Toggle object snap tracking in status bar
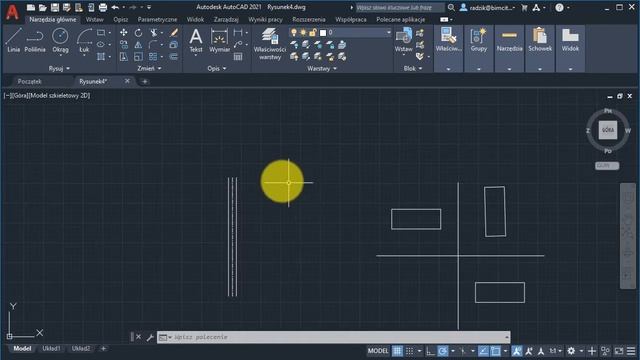 coord(483,351)
